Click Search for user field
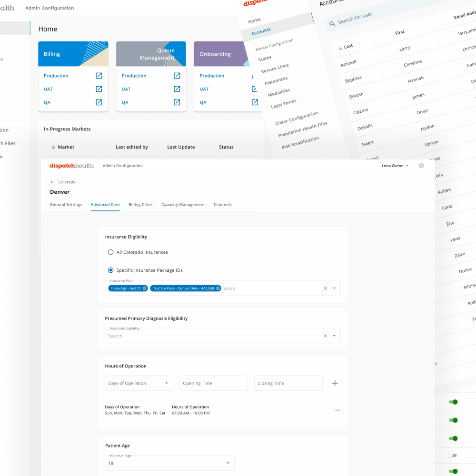 click(355, 18)
